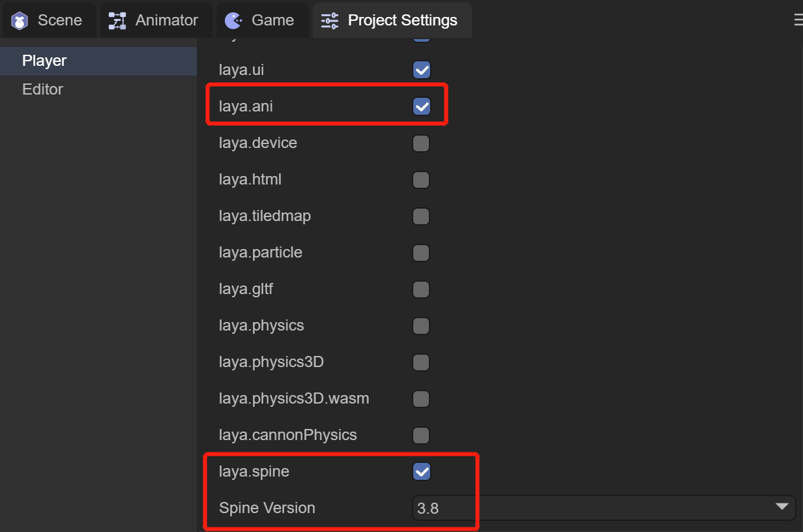
Task: Enable the laya.gltf checkbox
Action: pyautogui.click(x=422, y=289)
